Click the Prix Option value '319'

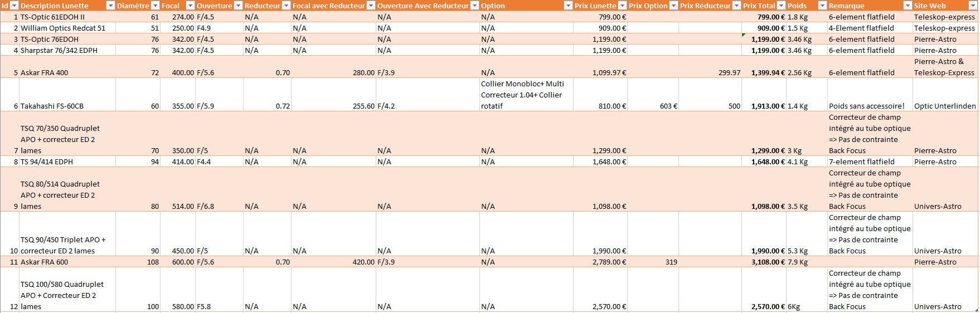click(671, 262)
